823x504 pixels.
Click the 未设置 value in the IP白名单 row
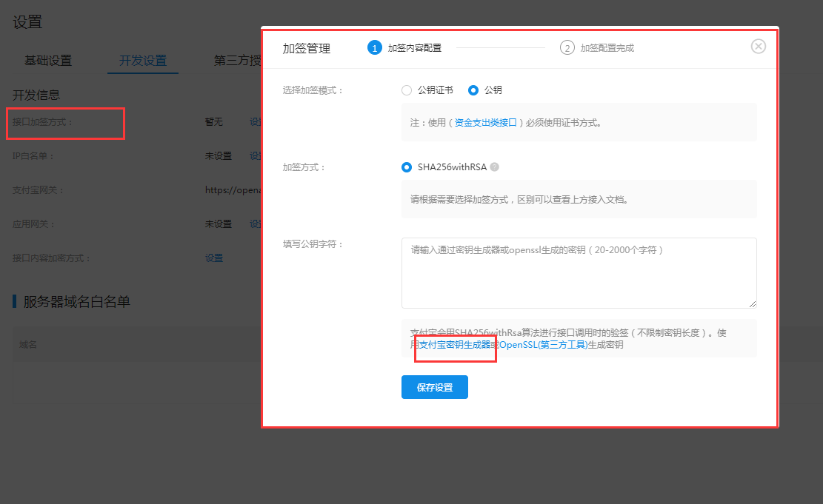pyautogui.click(x=219, y=155)
